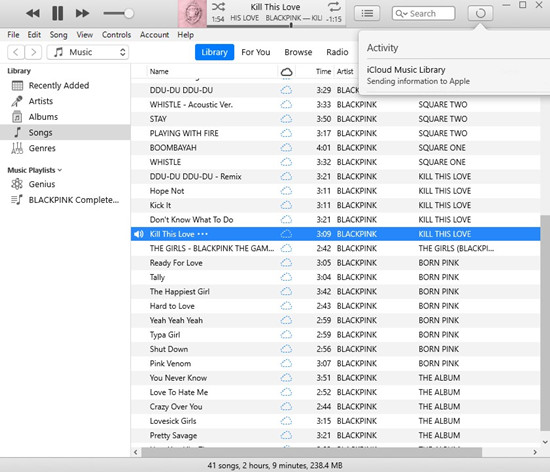This screenshot has width=550, height=472.
Task: Collapse the Music Playlists section chevron
Action: point(60,170)
